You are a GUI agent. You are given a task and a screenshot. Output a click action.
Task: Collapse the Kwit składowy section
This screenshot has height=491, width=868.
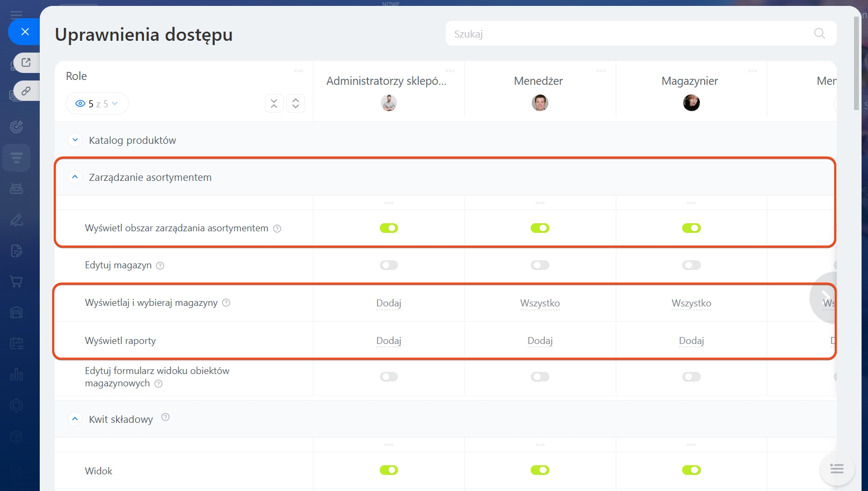[x=75, y=419]
